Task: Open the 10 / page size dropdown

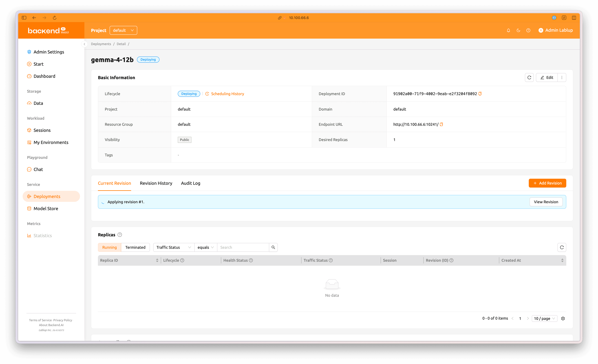Action: tap(544, 318)
